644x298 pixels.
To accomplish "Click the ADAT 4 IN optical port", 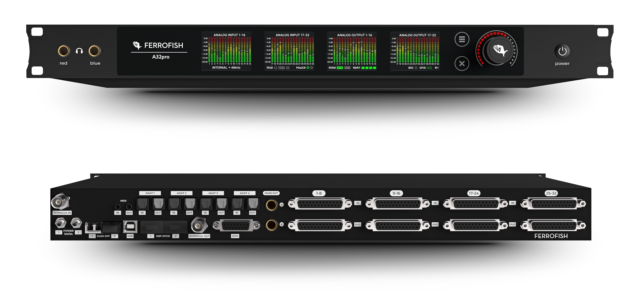I will click(237, 204).
